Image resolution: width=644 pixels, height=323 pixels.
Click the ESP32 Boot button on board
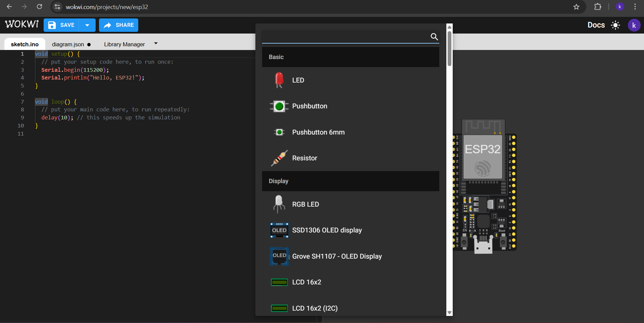point(503,242)
